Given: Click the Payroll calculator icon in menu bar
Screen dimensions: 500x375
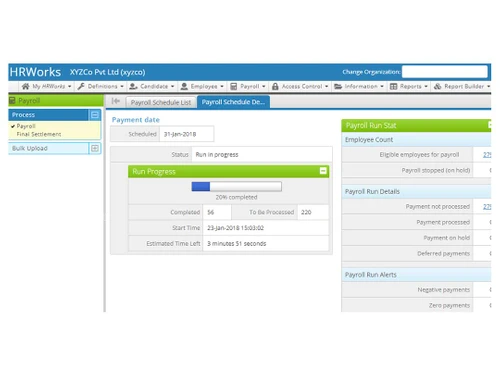Looking at the screenshot, I should [234, 86].
